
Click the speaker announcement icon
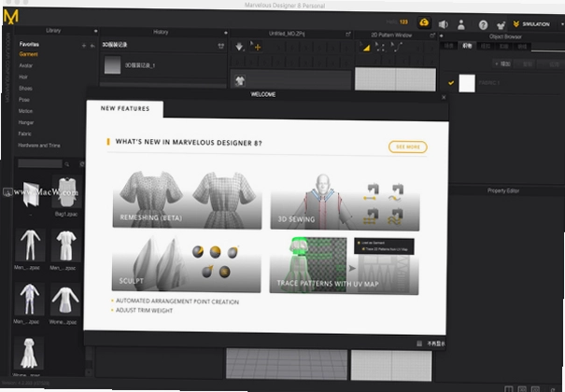pos(443,24)
